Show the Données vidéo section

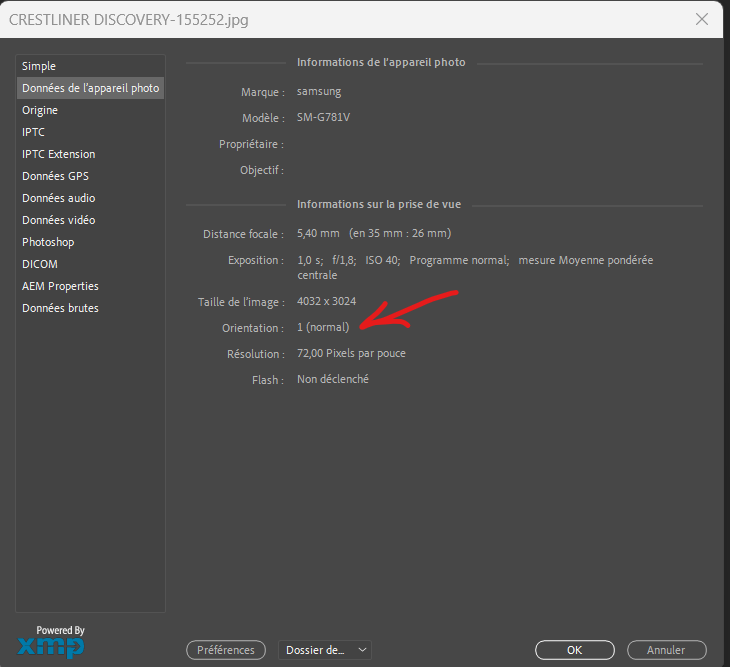tap(90, 220)
